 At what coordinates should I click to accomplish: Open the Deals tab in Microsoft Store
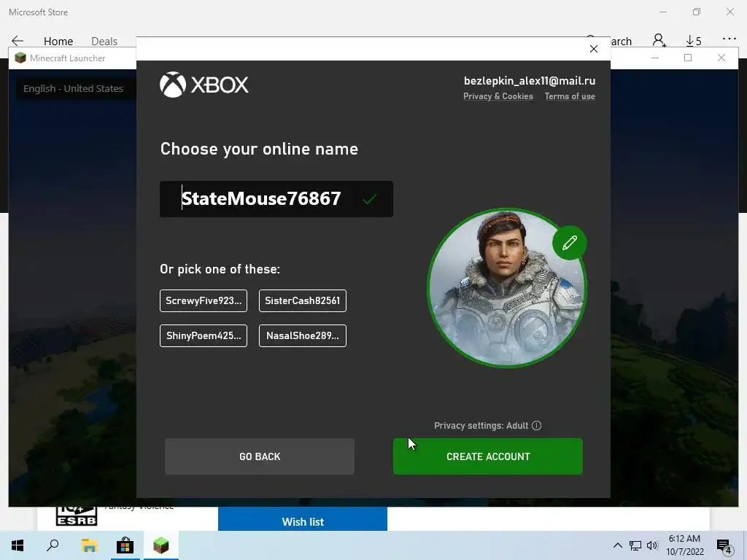point(104,42)
